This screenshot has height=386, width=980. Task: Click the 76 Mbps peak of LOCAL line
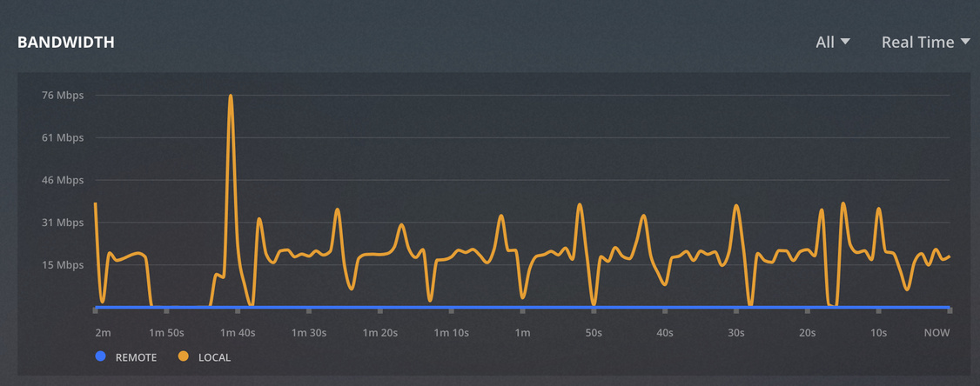(x=231, y=96)
